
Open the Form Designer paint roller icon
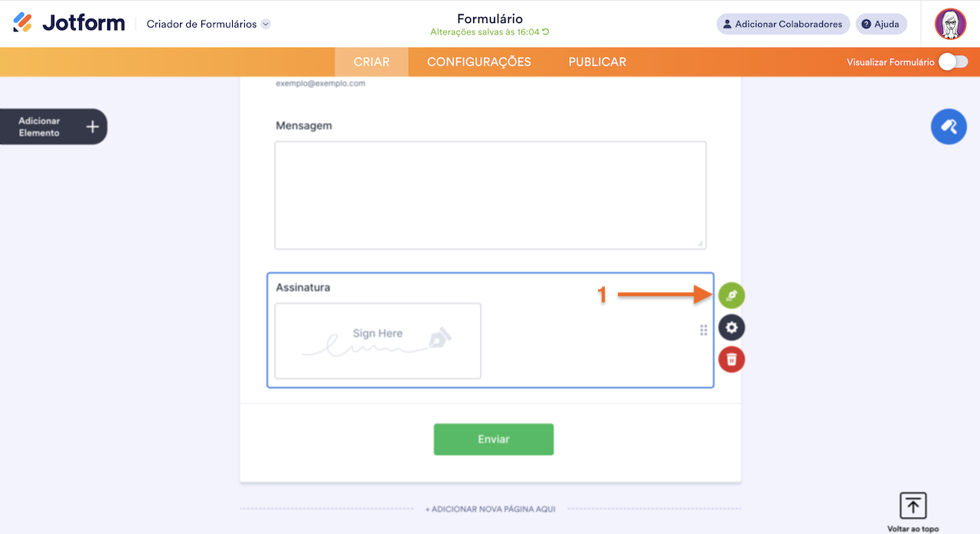click(949, 125)
